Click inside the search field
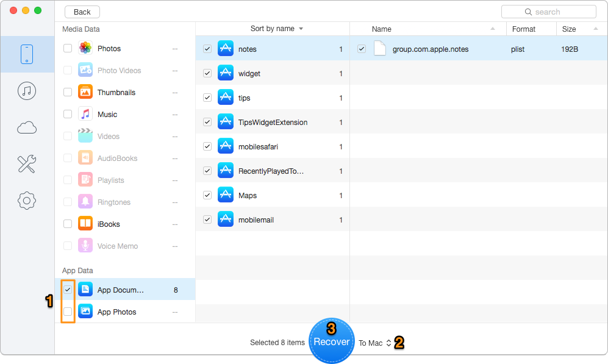Screen dimensions: 608x364 click(x=549, y=12)
